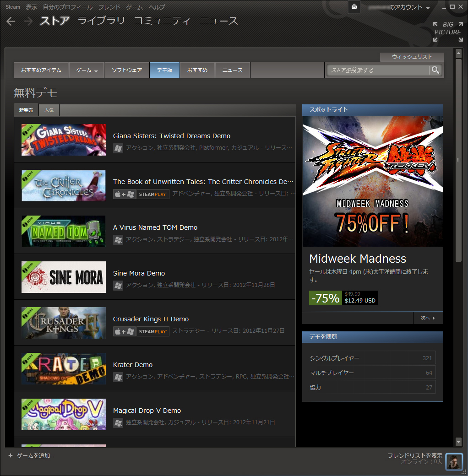Open the Critter Chronicles demo thumbnail
The width and height of the screenshot is (468, 476).
click(x=64, y=185)
